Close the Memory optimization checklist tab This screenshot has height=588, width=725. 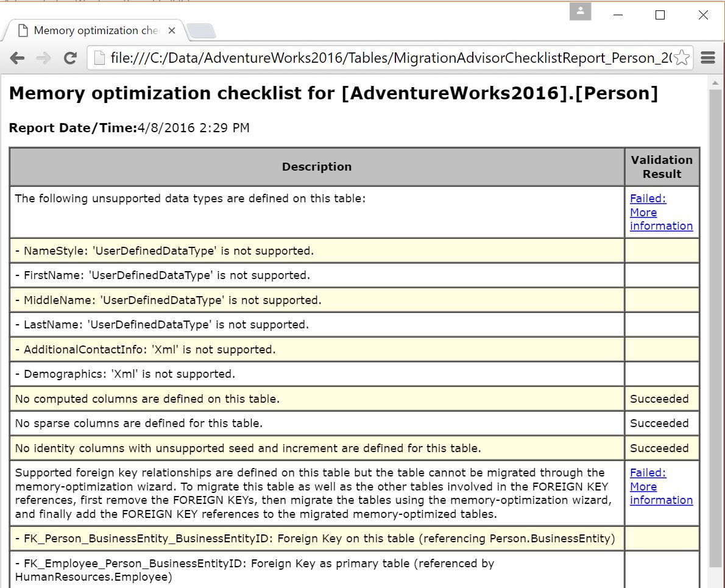[172, 30]
